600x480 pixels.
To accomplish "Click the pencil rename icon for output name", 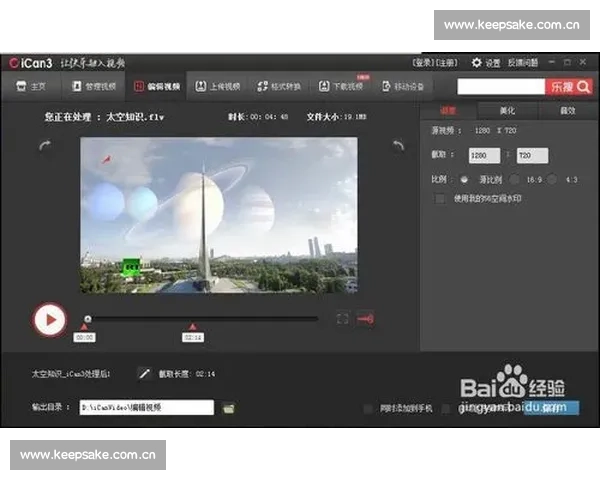I will (x=144, y=374).
